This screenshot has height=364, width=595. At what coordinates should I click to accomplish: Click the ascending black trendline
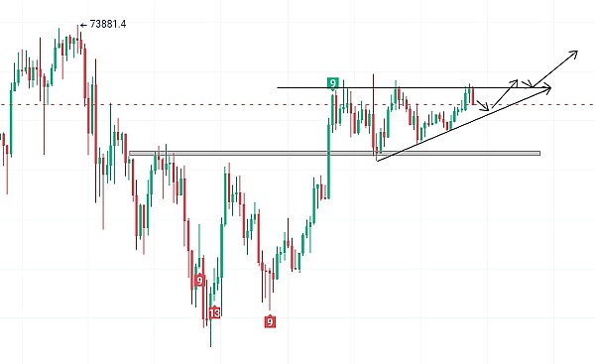[463, 125]
